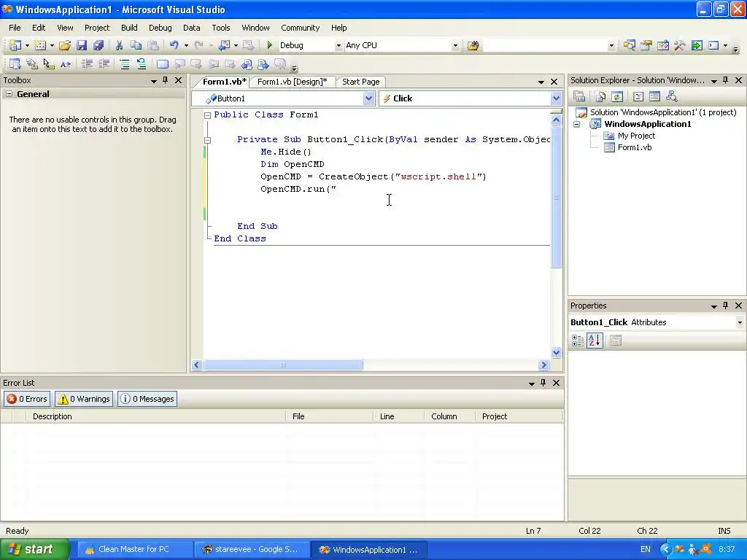
Task: Click the Find in Files binoculars icon
Action: pyautogui.click(x=473, y=45)
